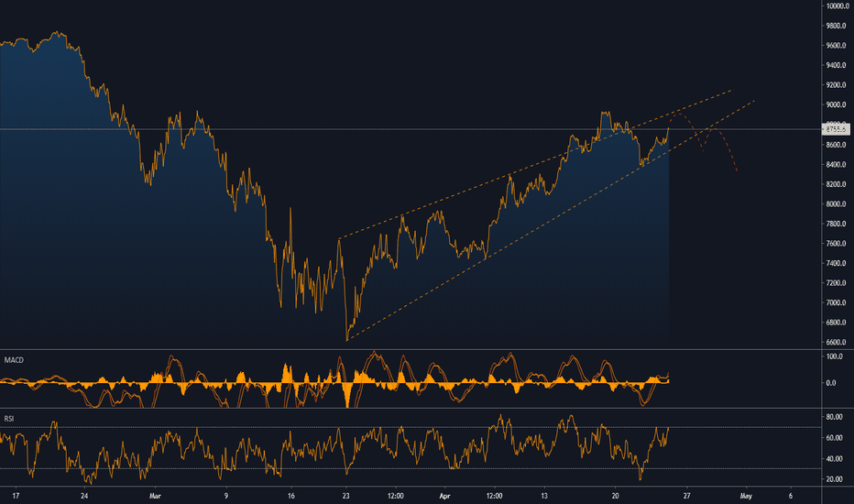Click the 8200.0 price axis label

836,184
